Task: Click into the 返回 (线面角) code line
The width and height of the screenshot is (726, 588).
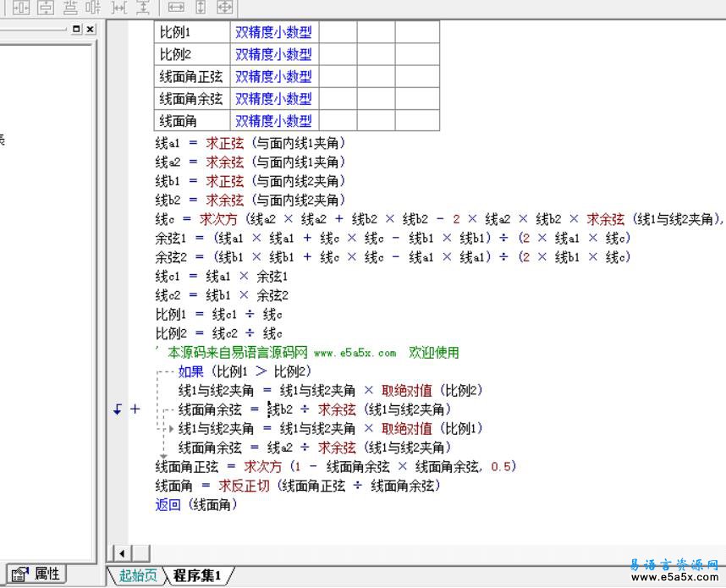Action: point(195,503)
